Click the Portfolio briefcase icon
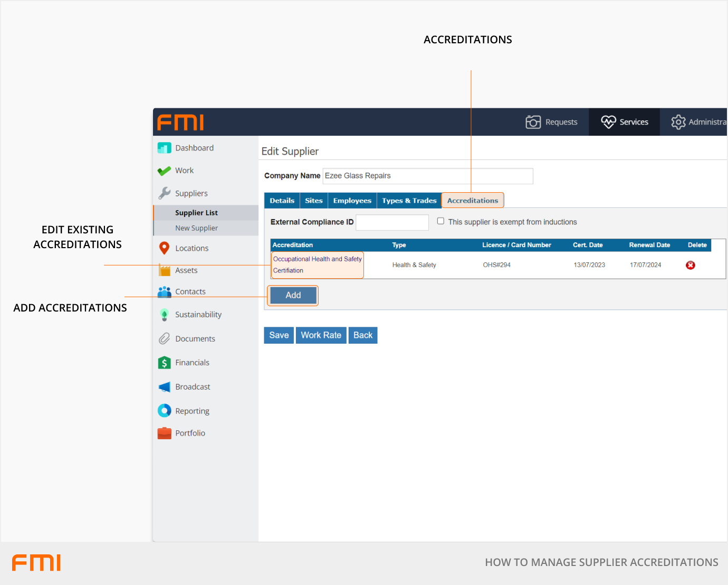 click(x=165, y=433)
